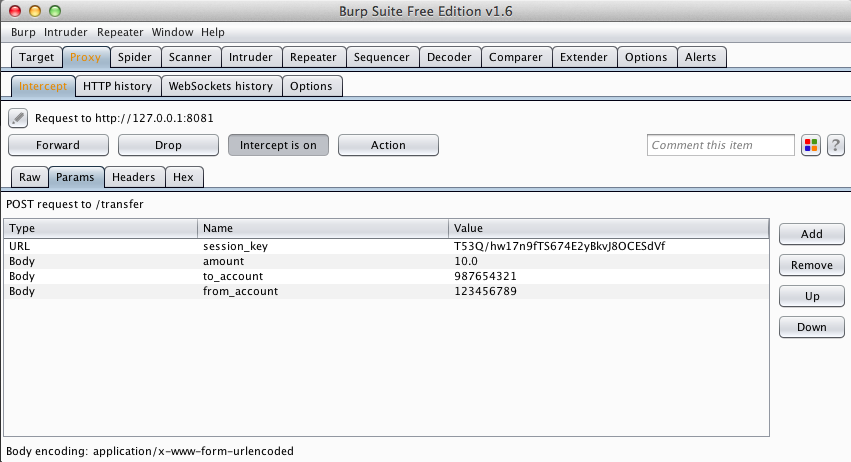Open the Repeater tool tab
Image resolution: width=851 pixels, height=462 pixels.
pyautogui.click(x=313, y=57)
